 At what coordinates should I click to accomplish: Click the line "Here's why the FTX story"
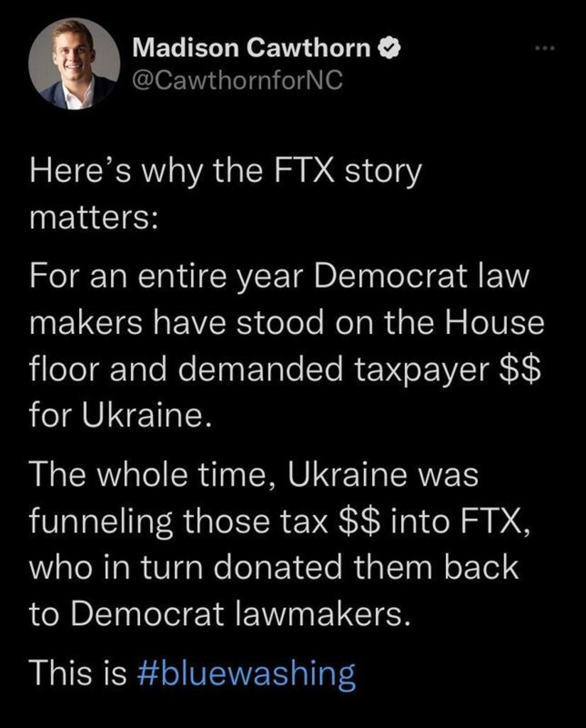(225, 172)
